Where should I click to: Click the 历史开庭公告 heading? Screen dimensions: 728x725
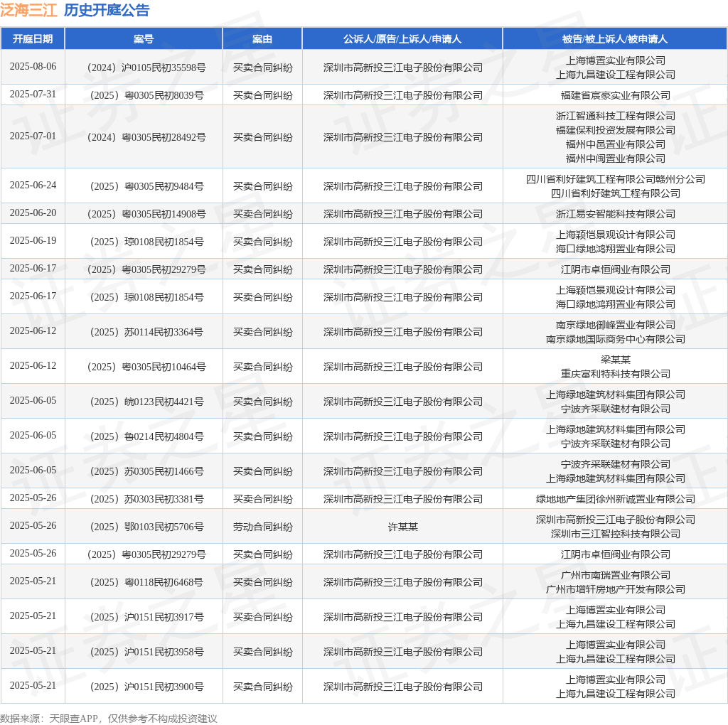(107, 10)
